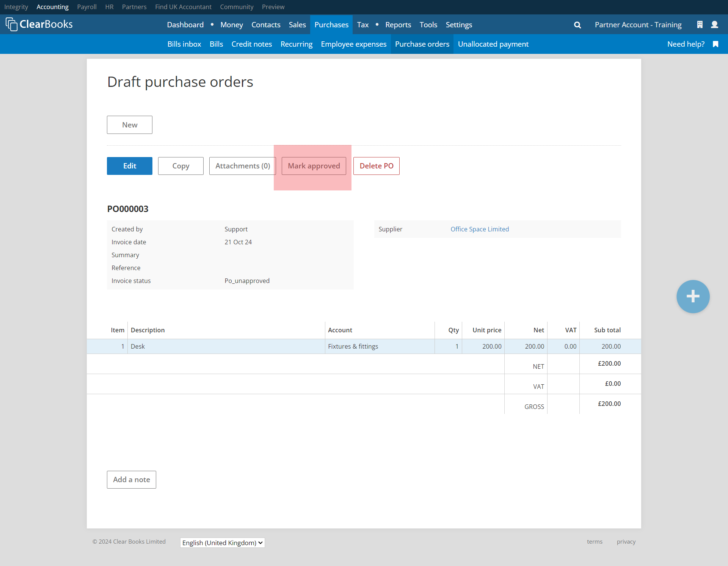Click the bookmark icon beside Need help
The height and width of the screenshot is (566, 728).
pos(715,44)
